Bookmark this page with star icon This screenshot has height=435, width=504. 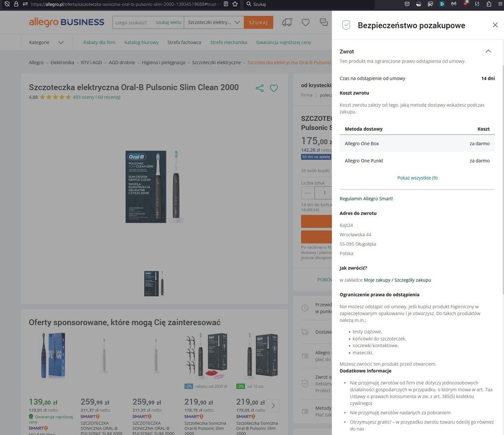pyautogui.click(x=235, y=4)
